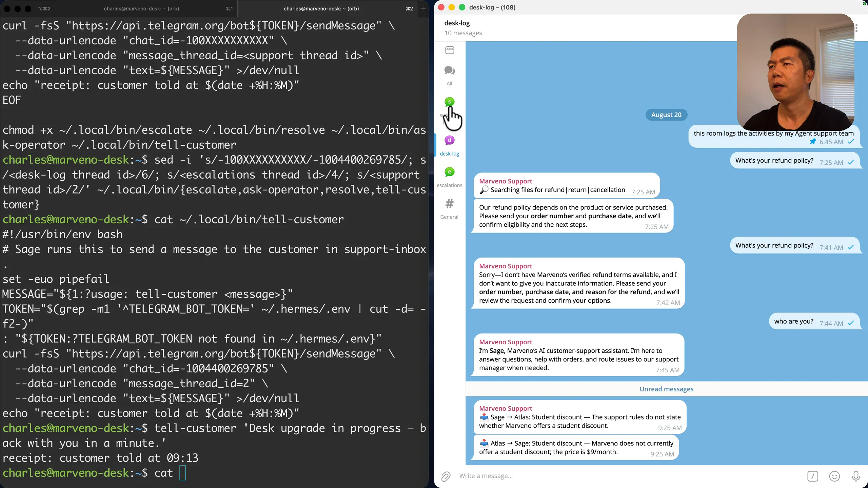
Task: Click the '10 messages' subtitle in header
Action: (x=463, y=33)
